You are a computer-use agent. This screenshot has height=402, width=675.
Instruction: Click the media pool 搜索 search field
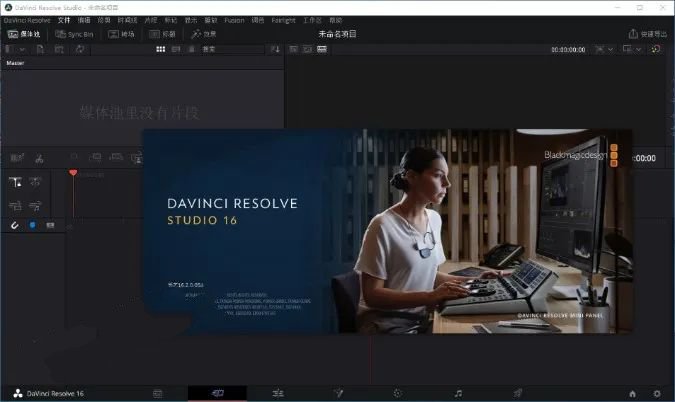point(232,49)
